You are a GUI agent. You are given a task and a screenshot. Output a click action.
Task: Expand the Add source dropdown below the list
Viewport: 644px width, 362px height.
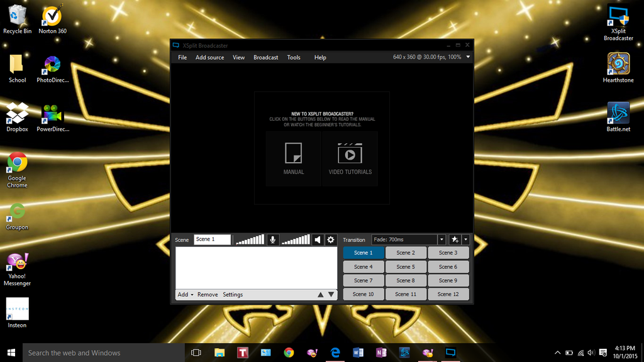pyautogui.click(x=185, y=295)
